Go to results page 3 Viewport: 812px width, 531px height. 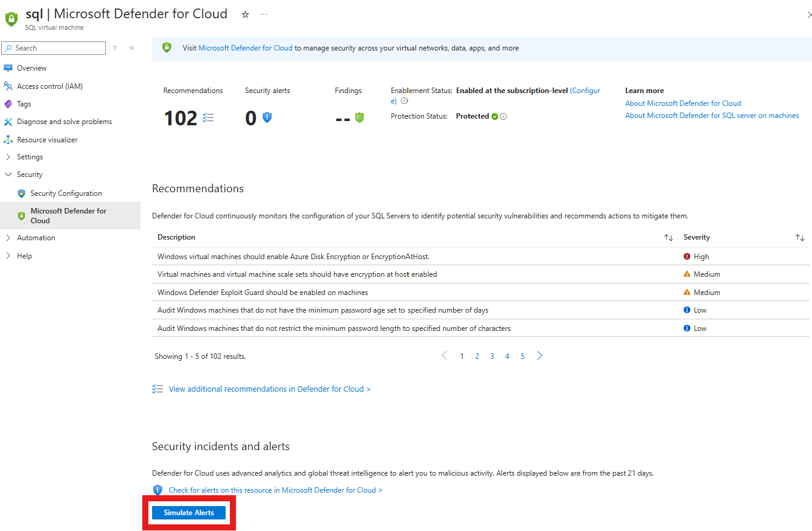point(492,356)
